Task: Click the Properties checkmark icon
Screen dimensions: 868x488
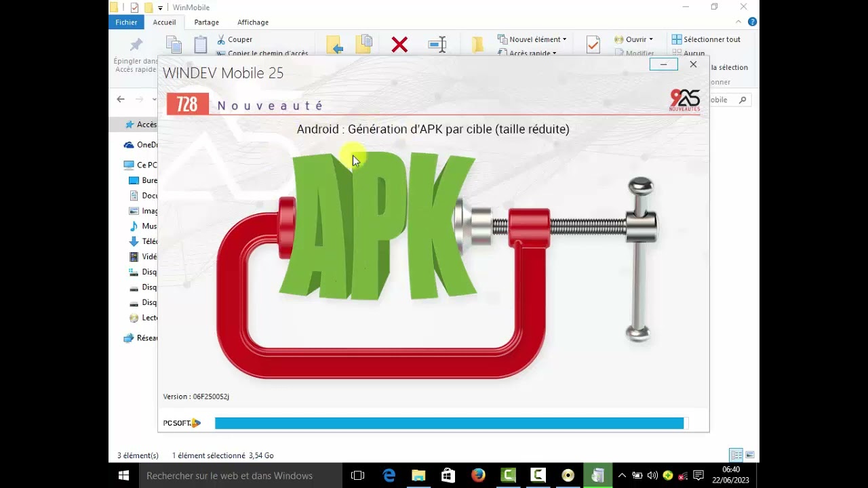Action: [593, 45]
